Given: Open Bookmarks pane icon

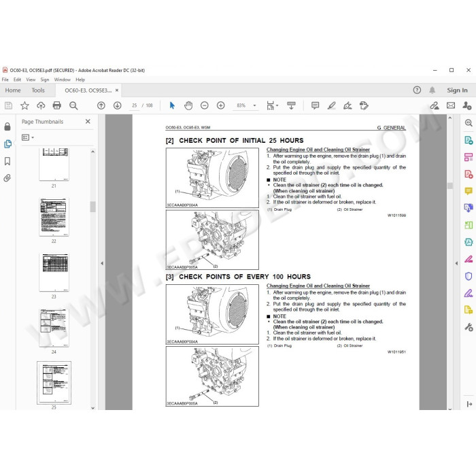Looking at the screenshot, I should [7, 161].
